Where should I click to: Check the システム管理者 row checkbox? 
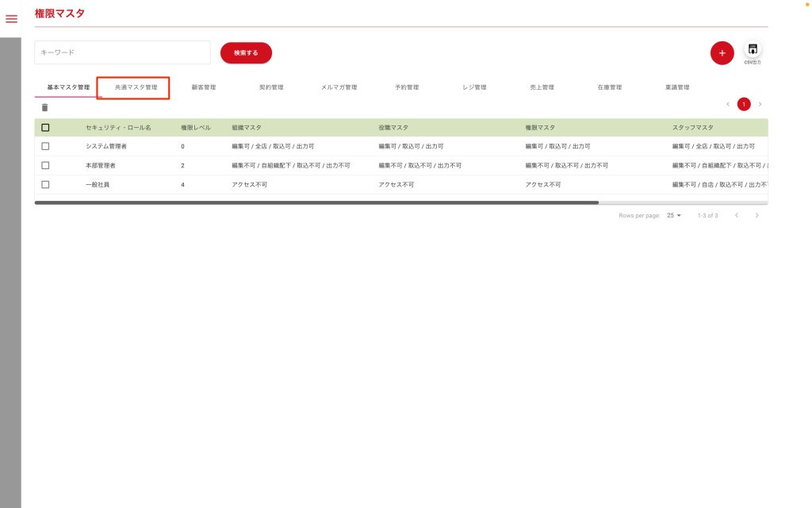45,146
